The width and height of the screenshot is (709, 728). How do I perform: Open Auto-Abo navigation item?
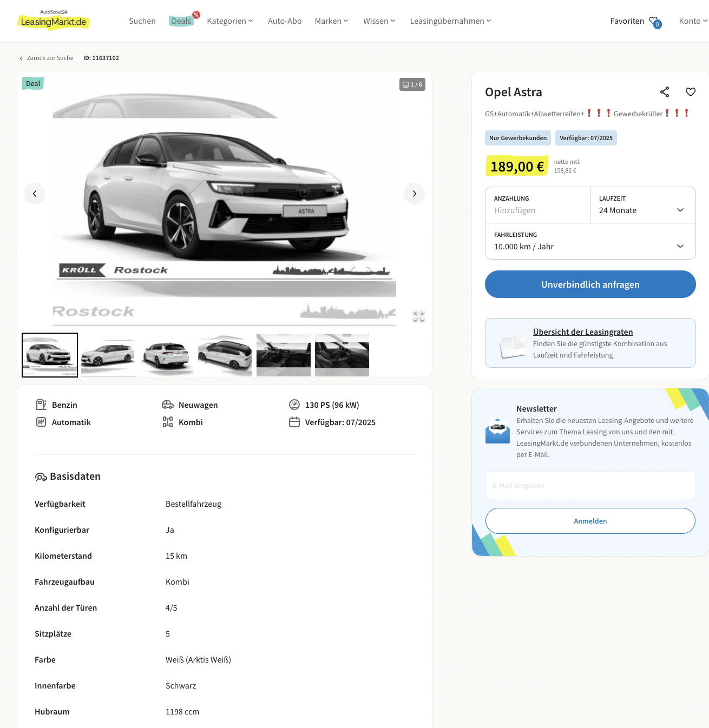[285, 21]
